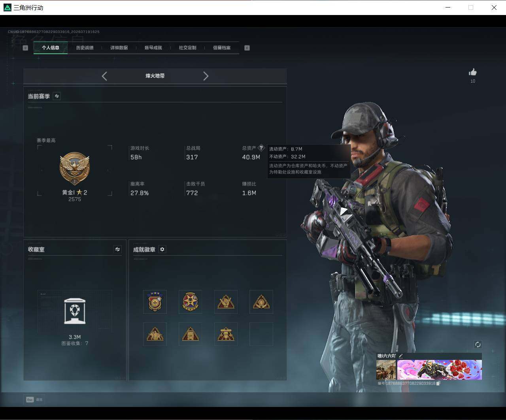This screenshot has width=506, height=420.
Task: Go to next game mode with right chevron
Action: click(206, 76)
